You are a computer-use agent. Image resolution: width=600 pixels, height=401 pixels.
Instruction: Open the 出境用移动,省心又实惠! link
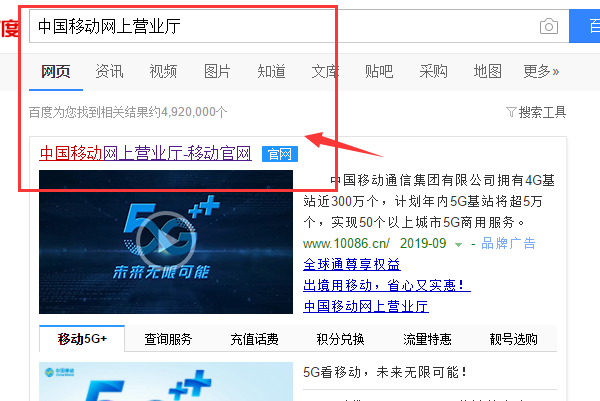386,285
